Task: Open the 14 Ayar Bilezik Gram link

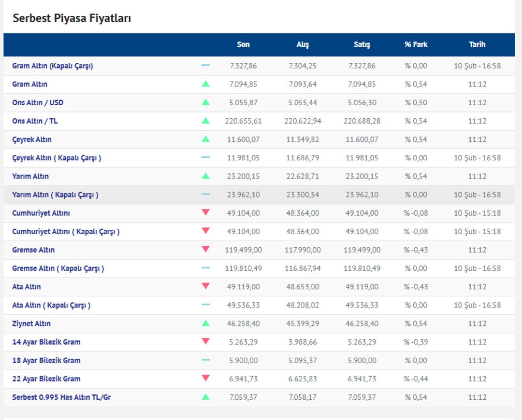Action: coord(46,342)
